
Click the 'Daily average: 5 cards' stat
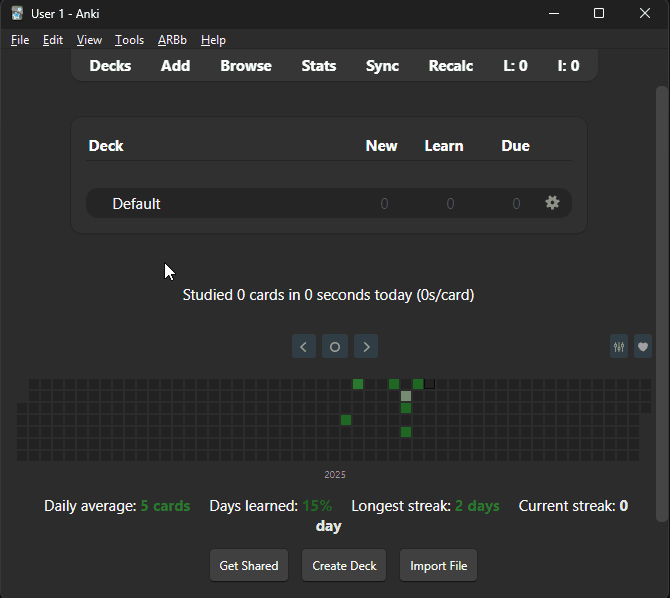[x=117, y=506]
